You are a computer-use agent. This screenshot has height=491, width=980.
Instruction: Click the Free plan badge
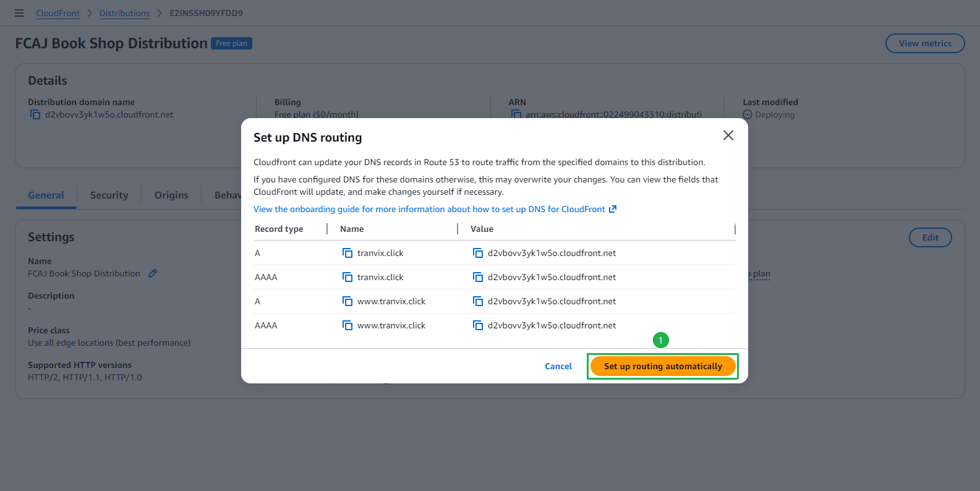[x=232, y=43]
